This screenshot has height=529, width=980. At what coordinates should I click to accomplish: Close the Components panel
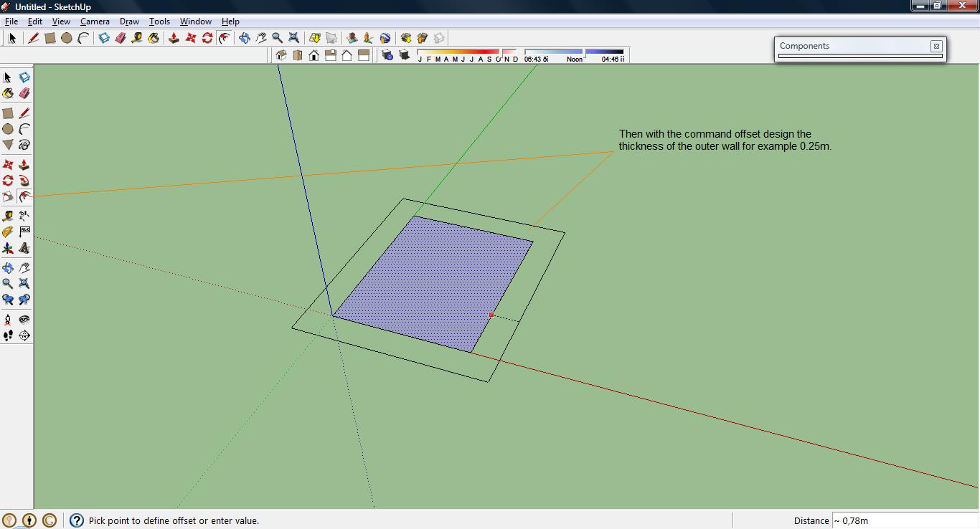(x=936, y=46)
